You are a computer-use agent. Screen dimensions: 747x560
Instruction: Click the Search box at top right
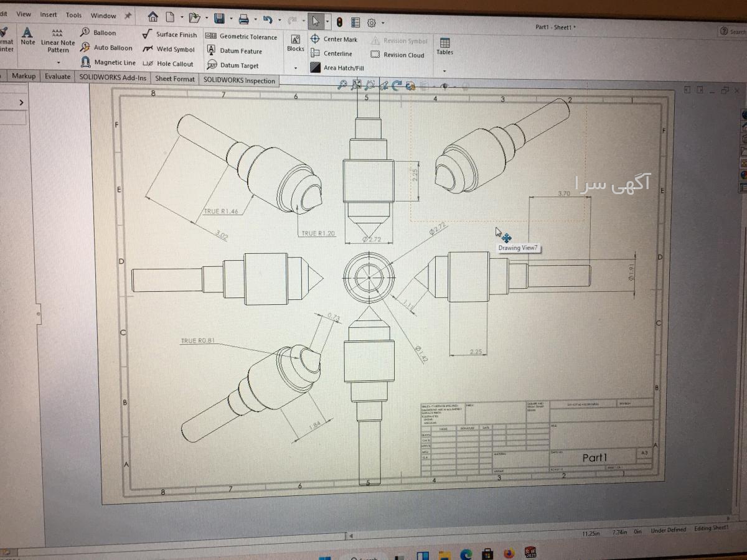733,31
